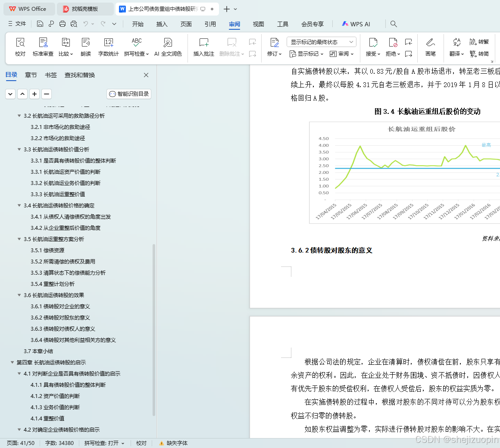
Task: Jump to 4.1.4 重整价值 in outline
Action: tap(47, 418)
